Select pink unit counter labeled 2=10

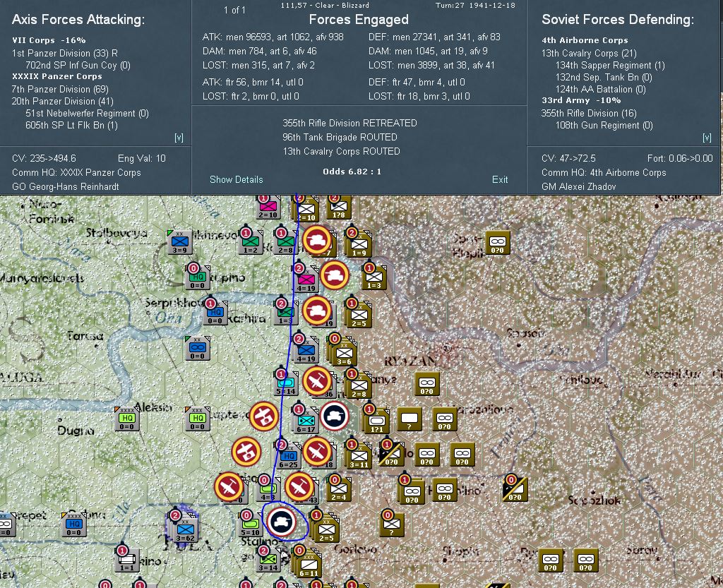[x=268, y=207]
